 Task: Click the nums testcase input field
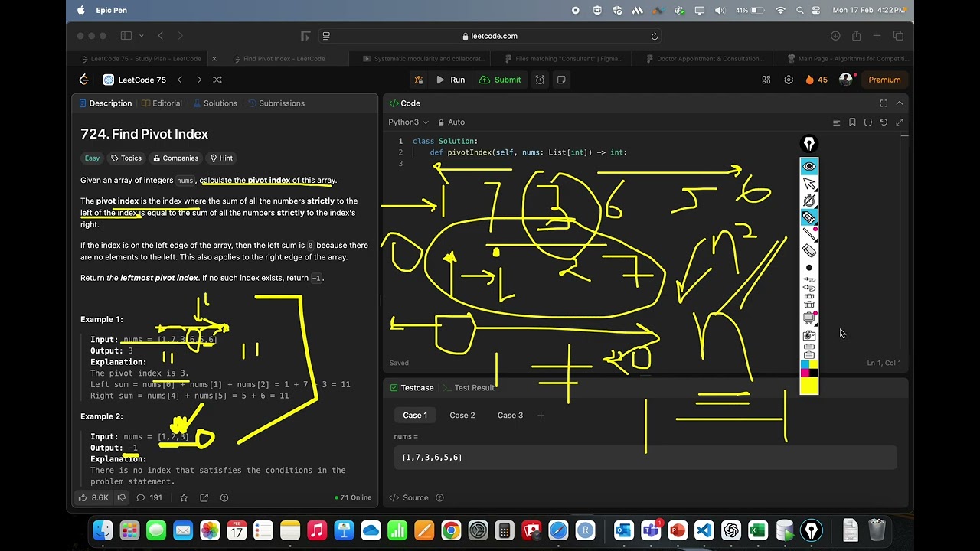[x=645, y=457]
